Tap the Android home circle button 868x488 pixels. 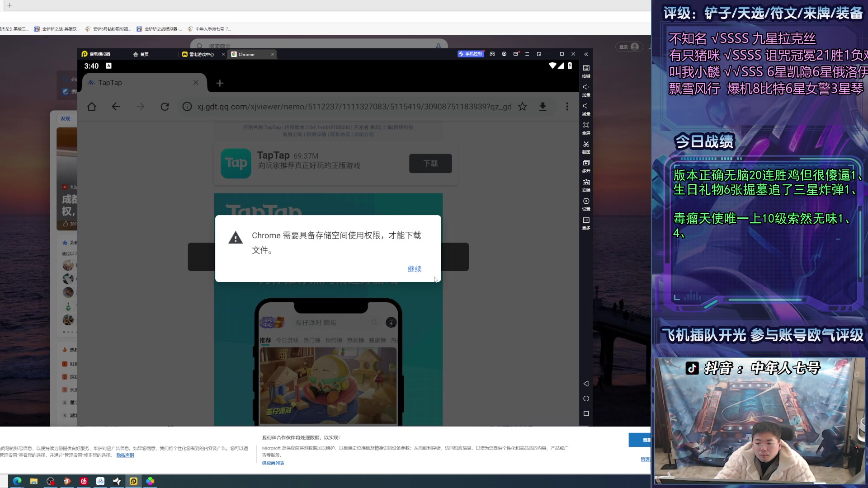586,399
